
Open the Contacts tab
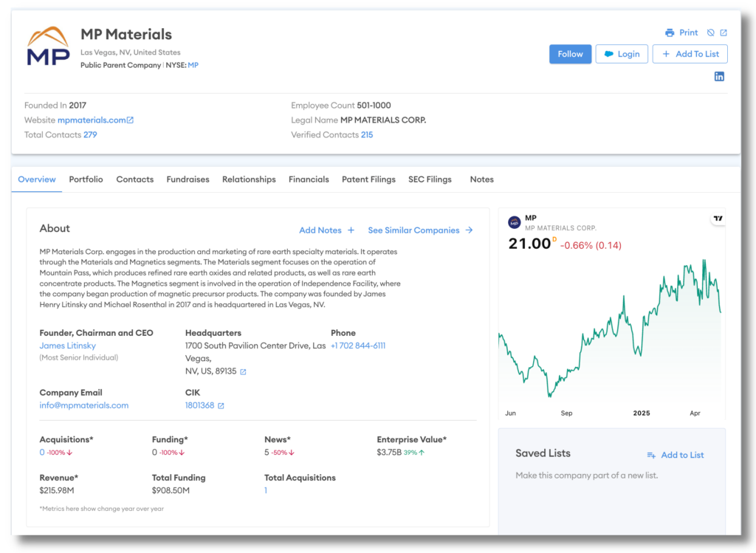pyautogui.click(x=135, y=179)
